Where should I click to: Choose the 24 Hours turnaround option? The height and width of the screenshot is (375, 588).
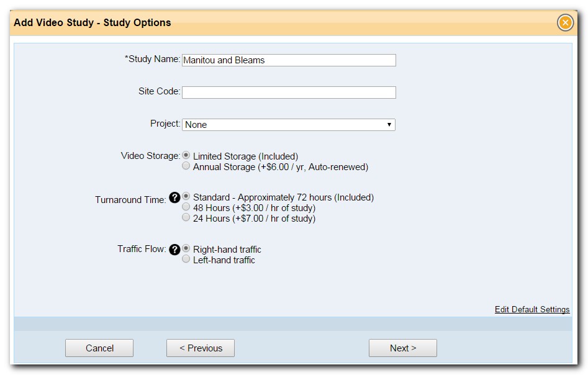185,218
